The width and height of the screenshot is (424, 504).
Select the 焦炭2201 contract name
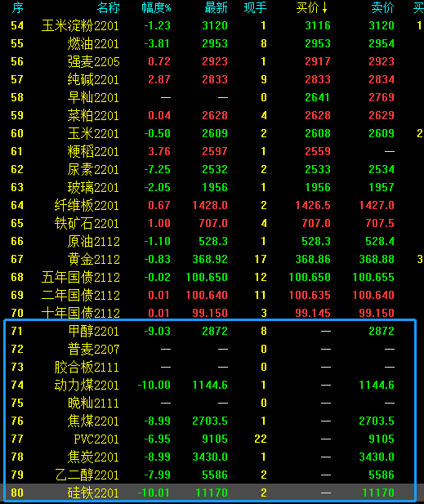click(93, 457)
